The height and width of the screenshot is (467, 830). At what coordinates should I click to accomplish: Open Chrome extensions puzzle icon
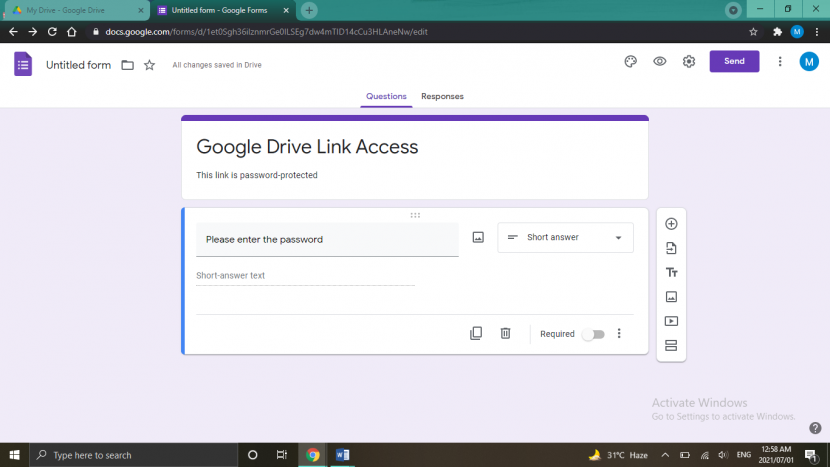coord(777,32)
